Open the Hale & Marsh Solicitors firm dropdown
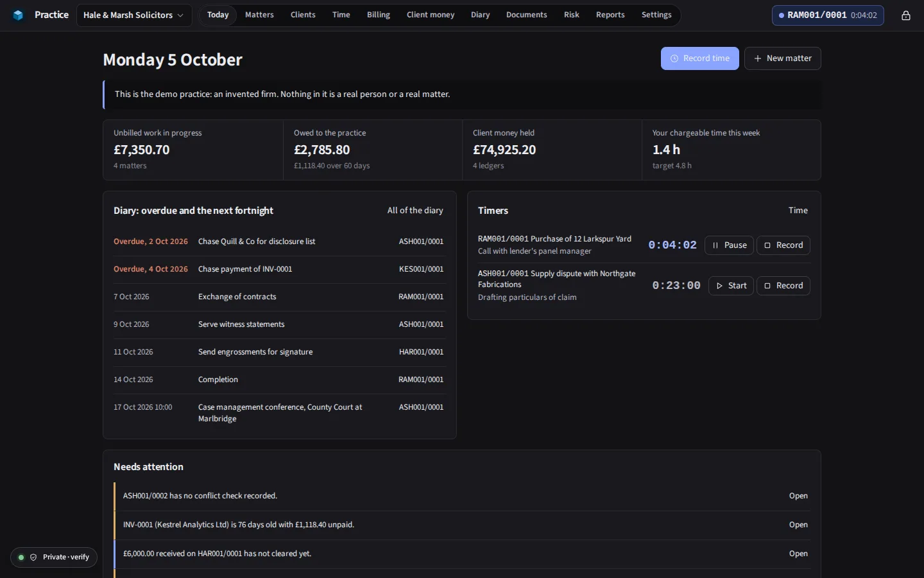924x578 pixels. [133, 15]
